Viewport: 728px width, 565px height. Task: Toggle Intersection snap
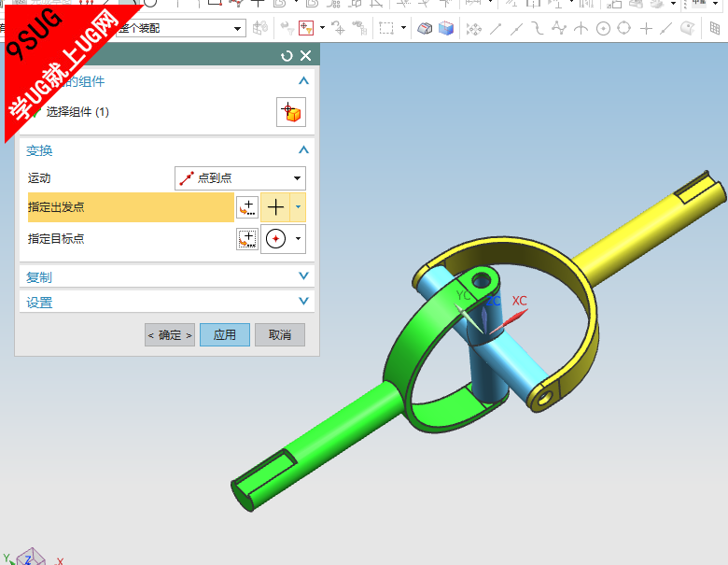(581, 29)
